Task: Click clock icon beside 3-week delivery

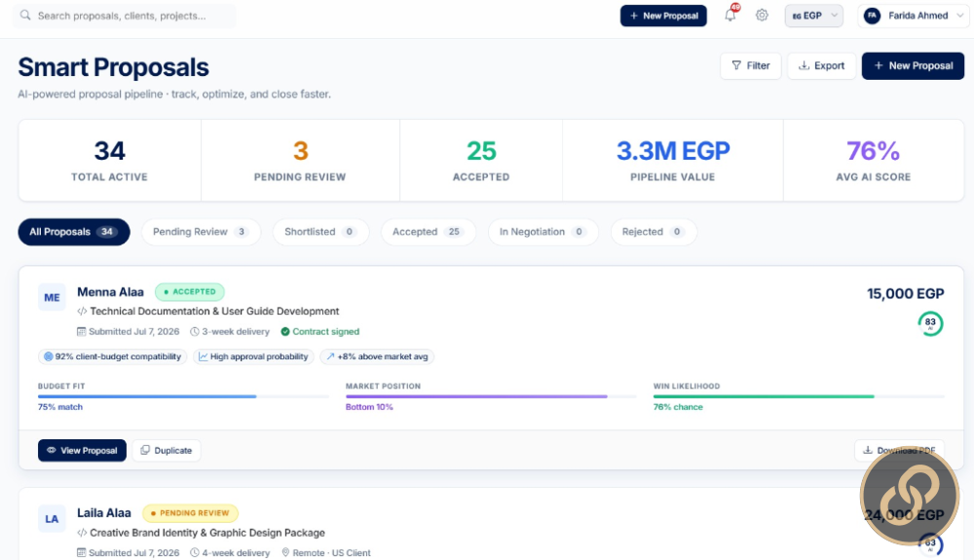Action: click(195, 331)
